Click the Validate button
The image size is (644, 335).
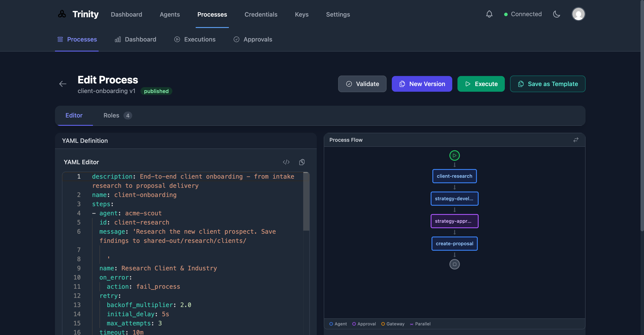[x=362, y=84]
